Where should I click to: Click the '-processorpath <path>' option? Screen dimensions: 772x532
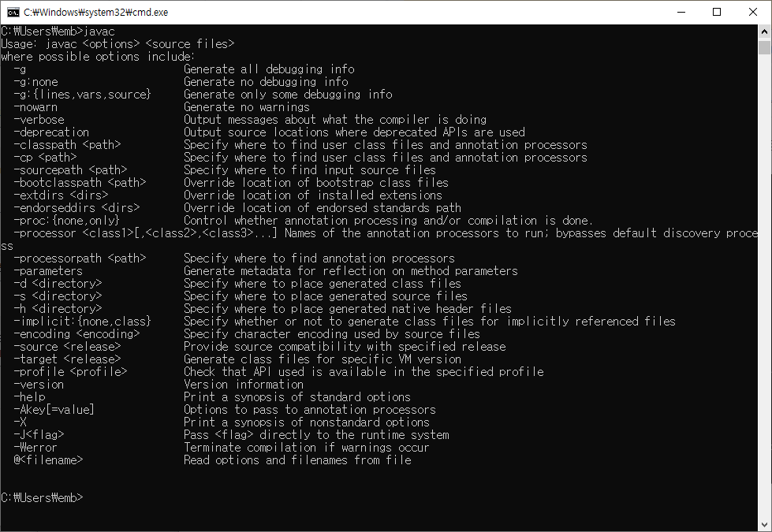pos(80,259)
